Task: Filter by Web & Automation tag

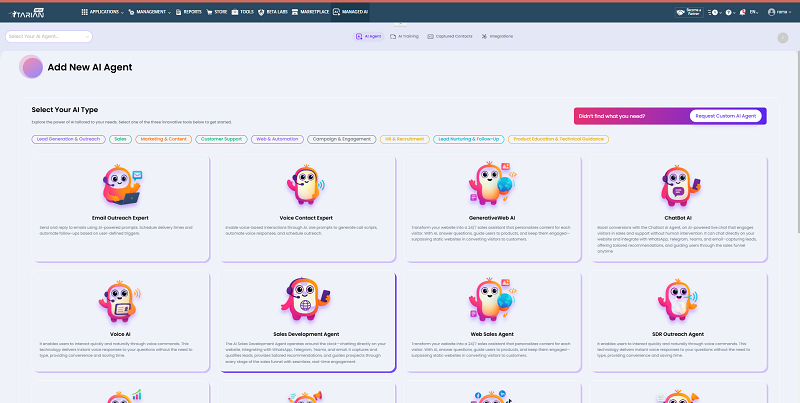Action: pos(278,139)
